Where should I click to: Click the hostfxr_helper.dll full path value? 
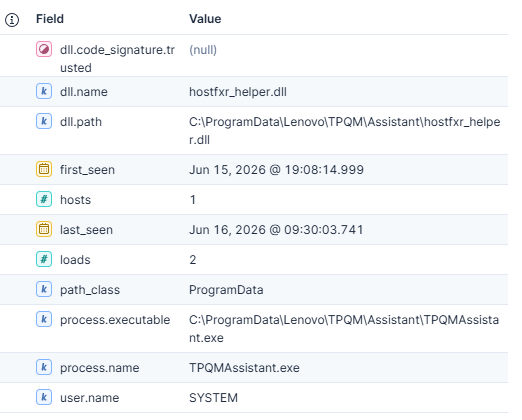344,131
